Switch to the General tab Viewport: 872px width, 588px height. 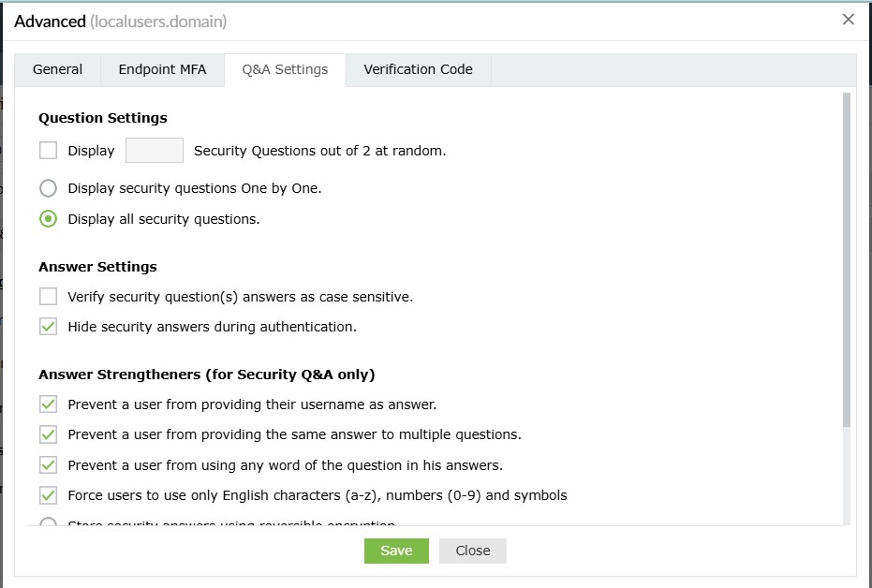[57, 68]
